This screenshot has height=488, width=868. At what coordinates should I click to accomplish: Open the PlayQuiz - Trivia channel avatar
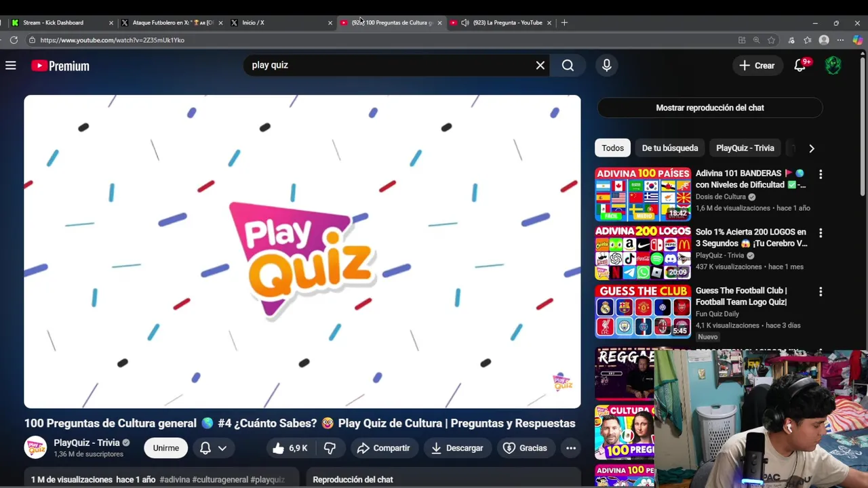pos(35,447)
